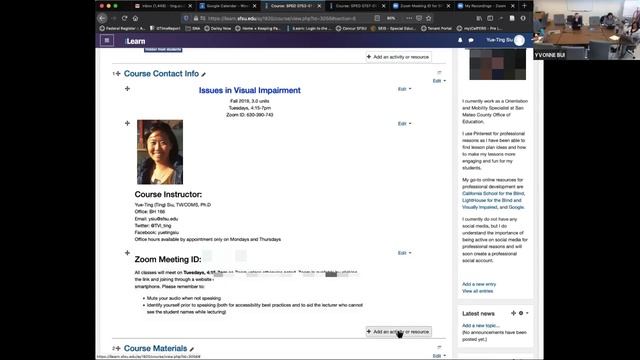Click the instructor photo
This screenshot has height=360, width=640.
[x=160, y=152]
